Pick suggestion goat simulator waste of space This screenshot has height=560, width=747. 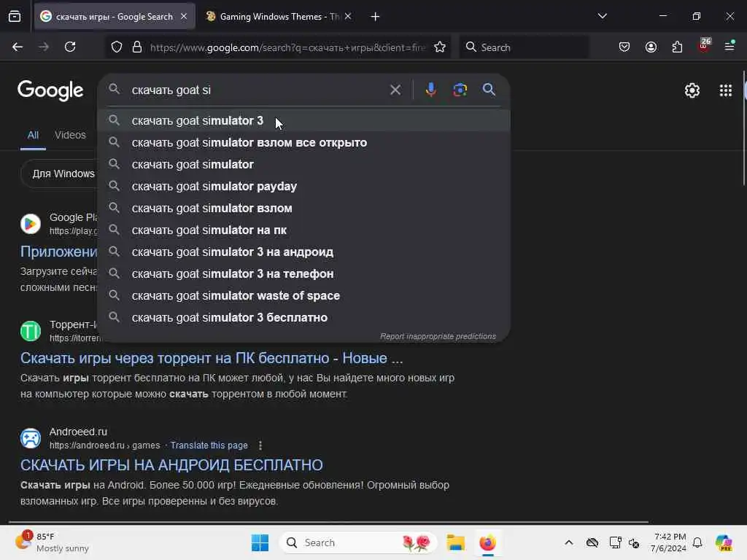tap(303, 296)
